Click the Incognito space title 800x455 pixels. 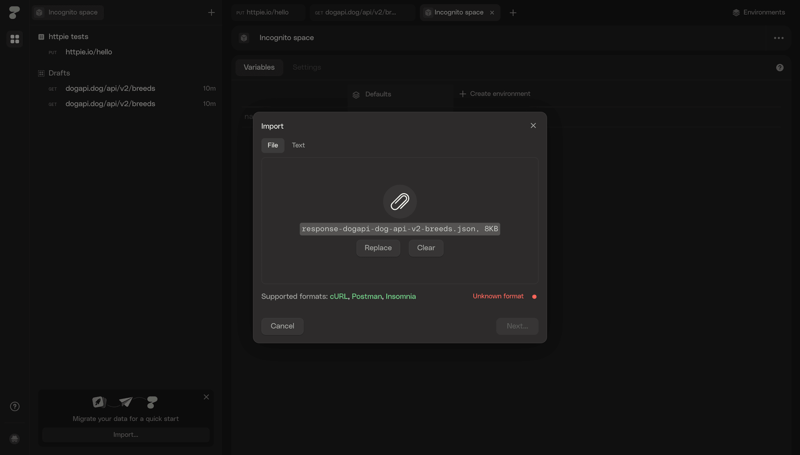click(x=286, y=38)
